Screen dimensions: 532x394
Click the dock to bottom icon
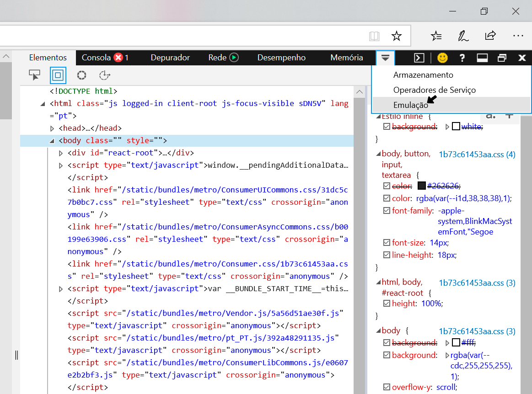tap(482, 58)
